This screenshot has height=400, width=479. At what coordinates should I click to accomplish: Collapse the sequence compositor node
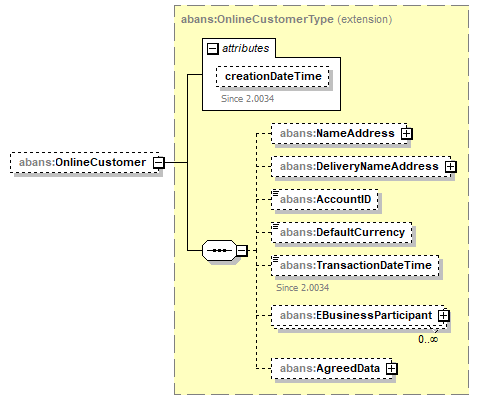point(242,250)
